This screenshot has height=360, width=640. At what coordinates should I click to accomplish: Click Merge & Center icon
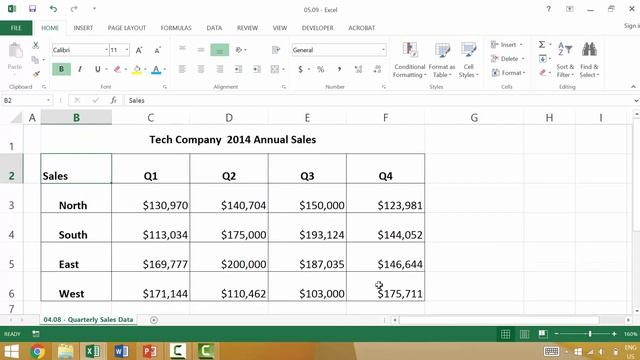pyautogui.click(x=275, y=69)
